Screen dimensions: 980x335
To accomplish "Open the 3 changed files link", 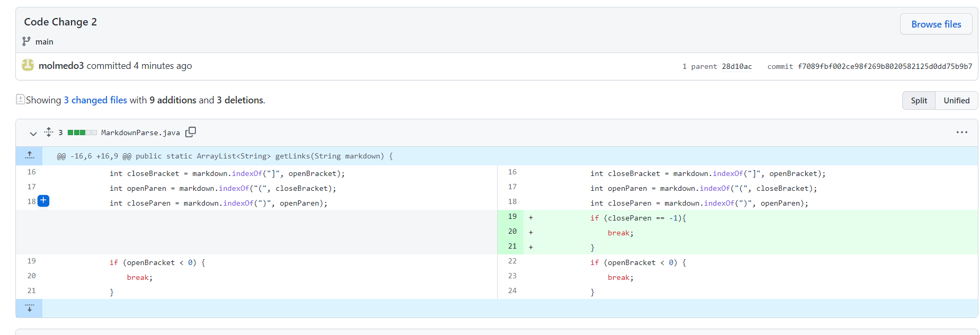I will [x=95, y=100].
